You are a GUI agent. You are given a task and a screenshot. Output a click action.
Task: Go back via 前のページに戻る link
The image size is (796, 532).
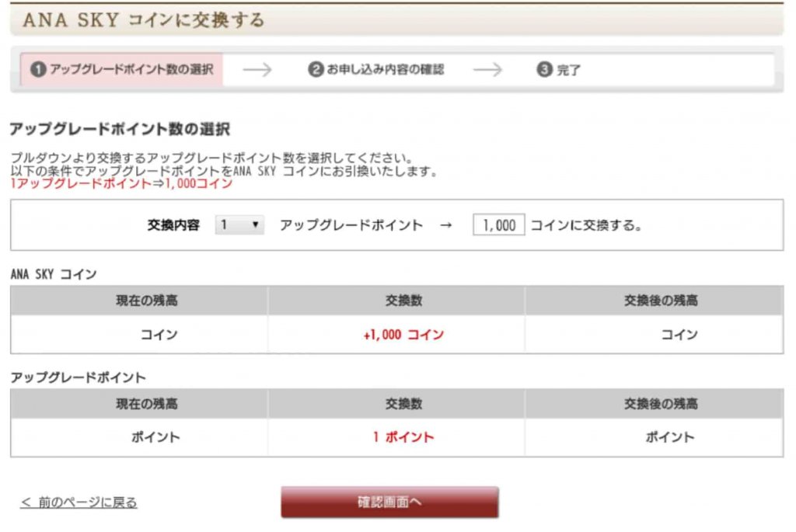click(79, 502)
